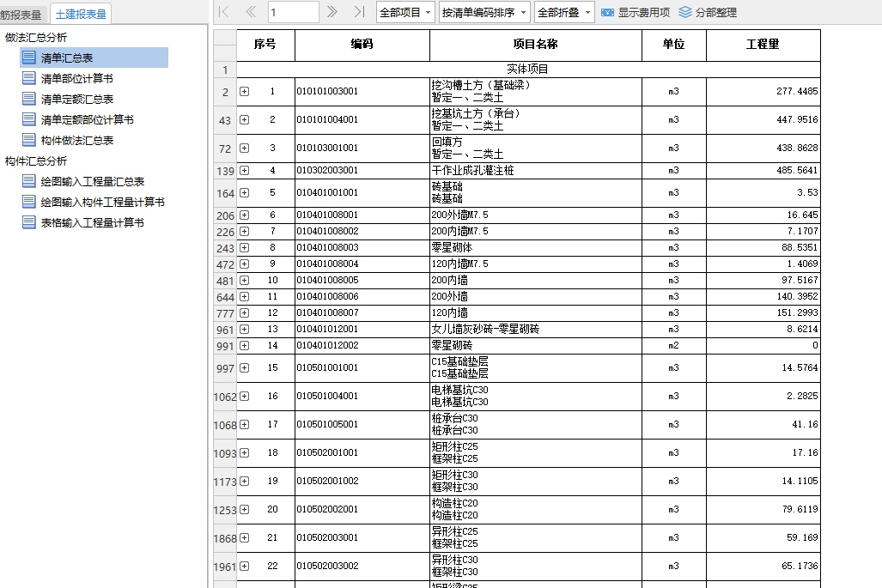The image size is (882, 588).
Task: Expand row 010401012001 女儿墙灰砂砖
Action: (x=244, y=329)
